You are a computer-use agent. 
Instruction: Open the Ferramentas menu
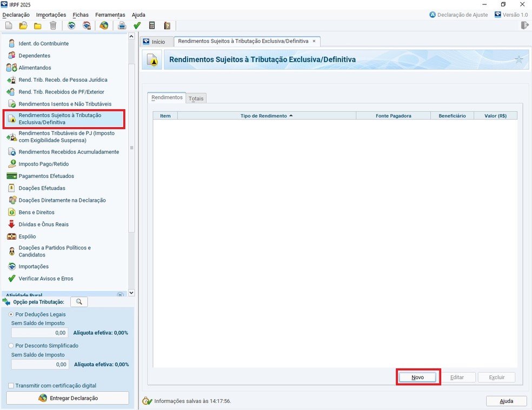[x=110, y=15]
